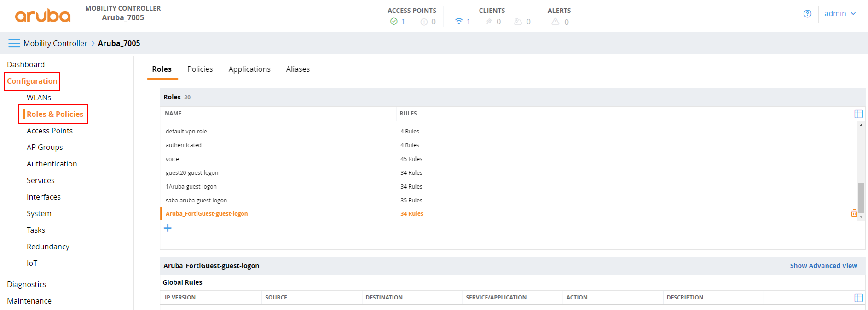Open the Aliases tab
The width and height of the screenshot is (868, 310).
tap(298, 69)
